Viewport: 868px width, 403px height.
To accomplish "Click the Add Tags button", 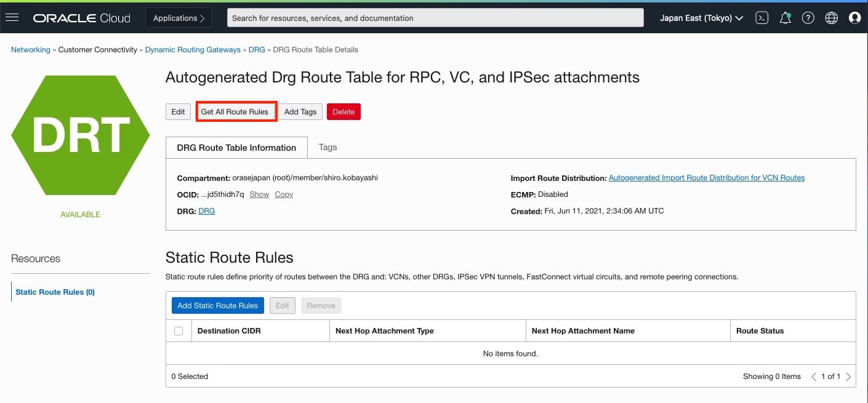I will 300,111.
